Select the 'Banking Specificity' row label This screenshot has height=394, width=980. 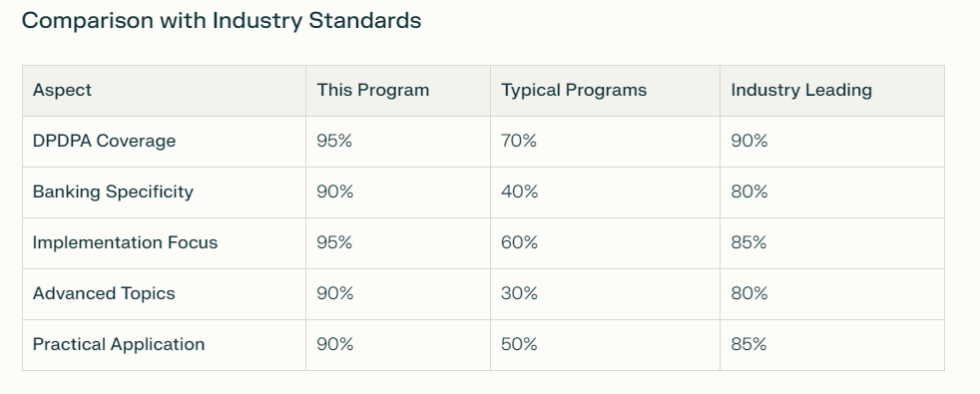[x=113, y=192]
